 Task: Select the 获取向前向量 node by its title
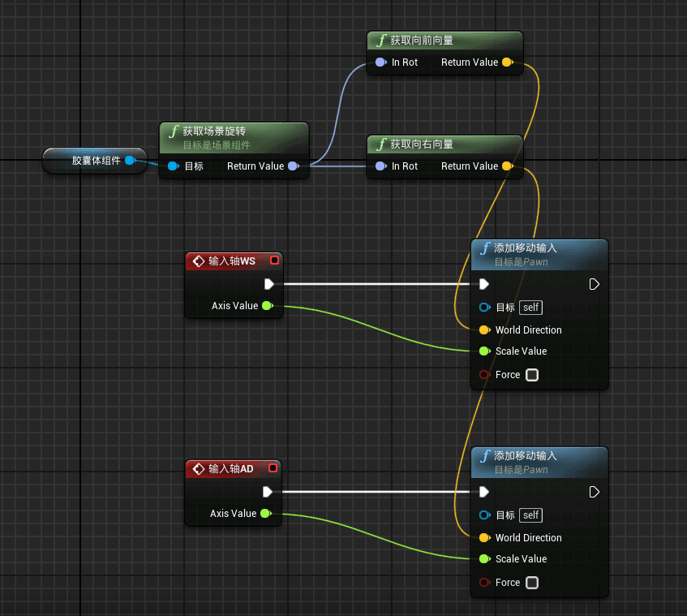[x=422, y=41]
